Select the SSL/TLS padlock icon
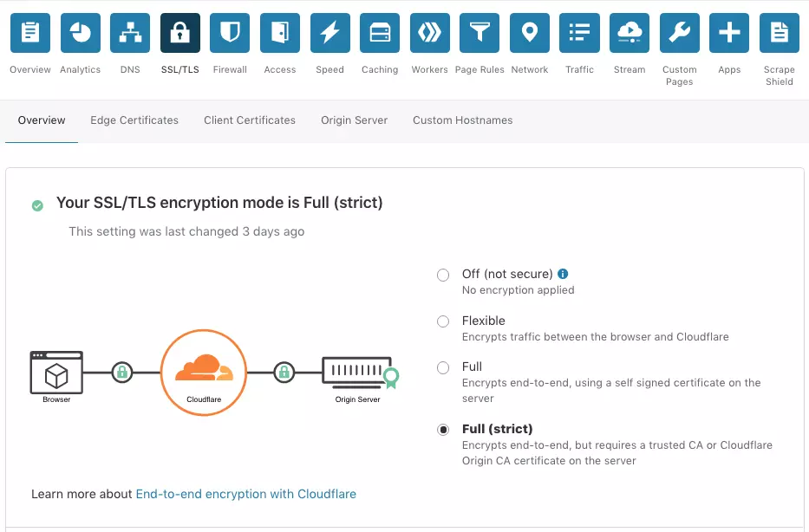 [180, 33]
